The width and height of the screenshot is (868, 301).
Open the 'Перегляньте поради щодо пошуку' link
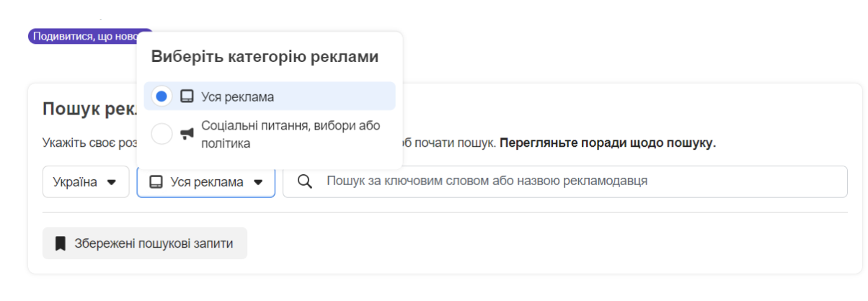click(x=608, y=143)
